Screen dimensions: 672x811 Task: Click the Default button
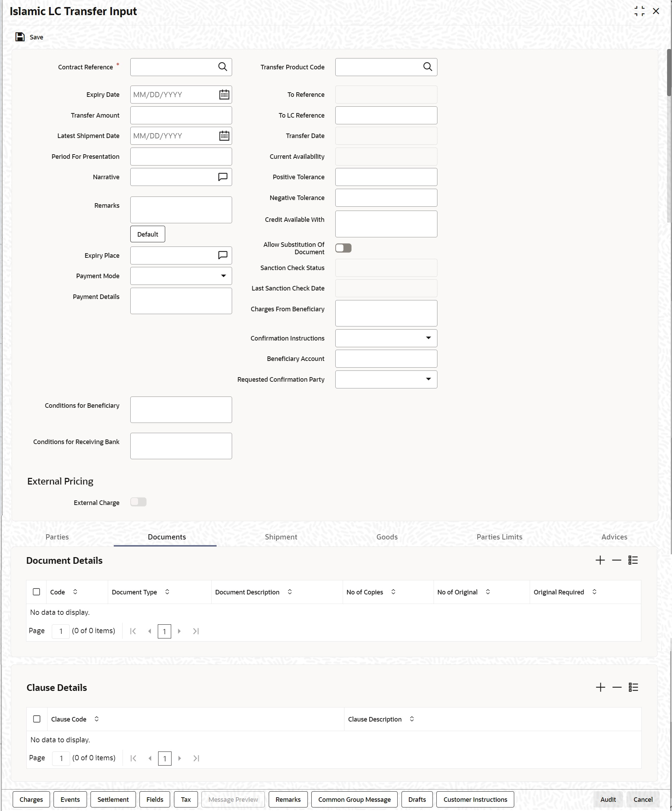click(148, 234)
